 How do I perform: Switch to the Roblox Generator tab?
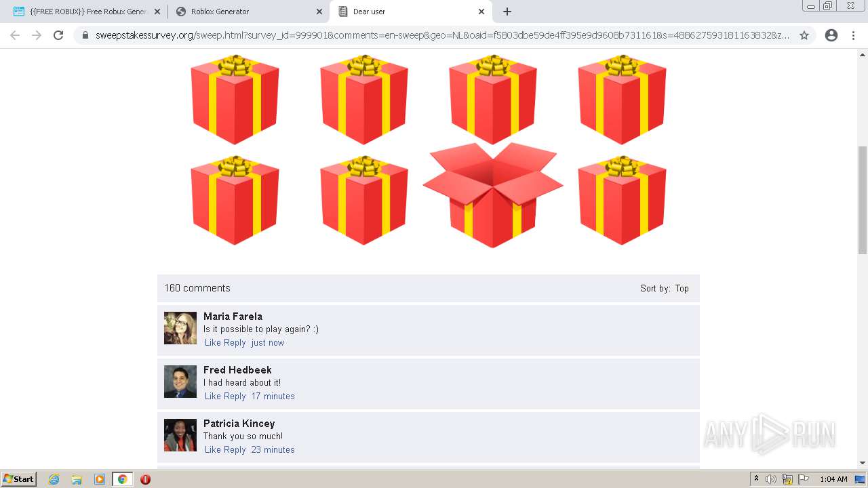[x=248, y=12]
